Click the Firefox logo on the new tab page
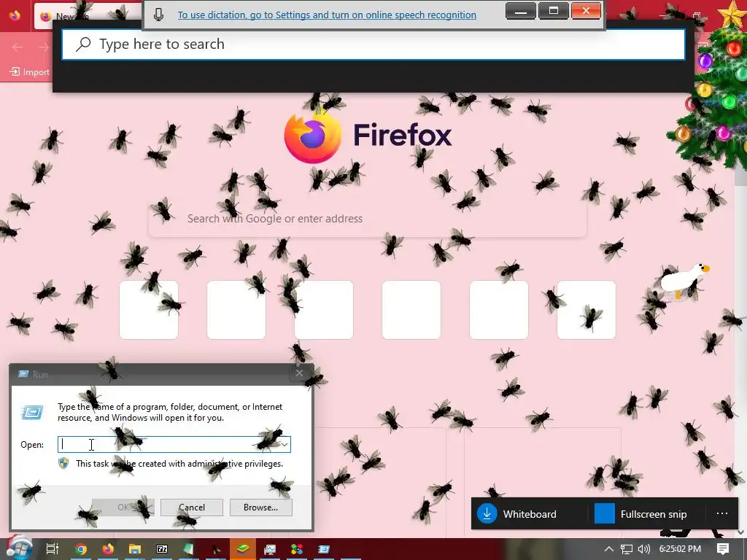 click(312, 136)
